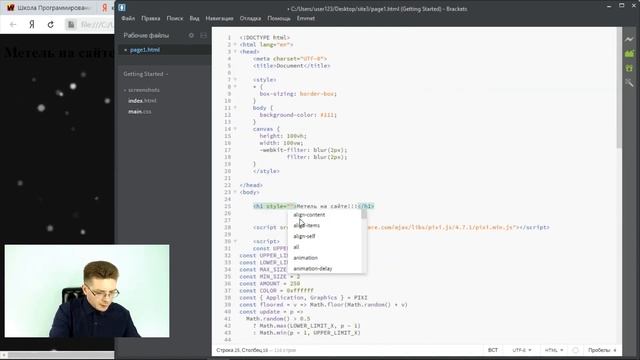Open main.css in the file tree
Viewport: 640px width, 360px height.
pyautogui.click(x=140, y=111)
